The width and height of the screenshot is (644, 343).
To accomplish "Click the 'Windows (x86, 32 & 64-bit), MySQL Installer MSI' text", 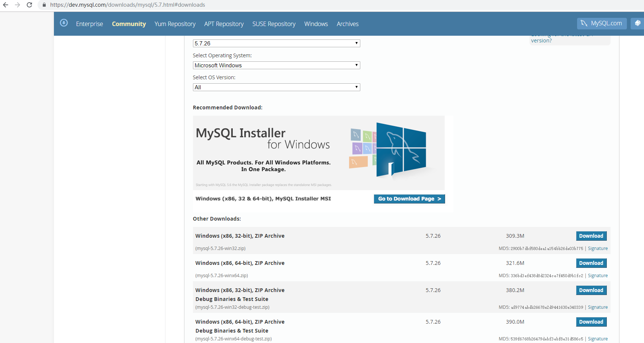I will coord(263,199).
